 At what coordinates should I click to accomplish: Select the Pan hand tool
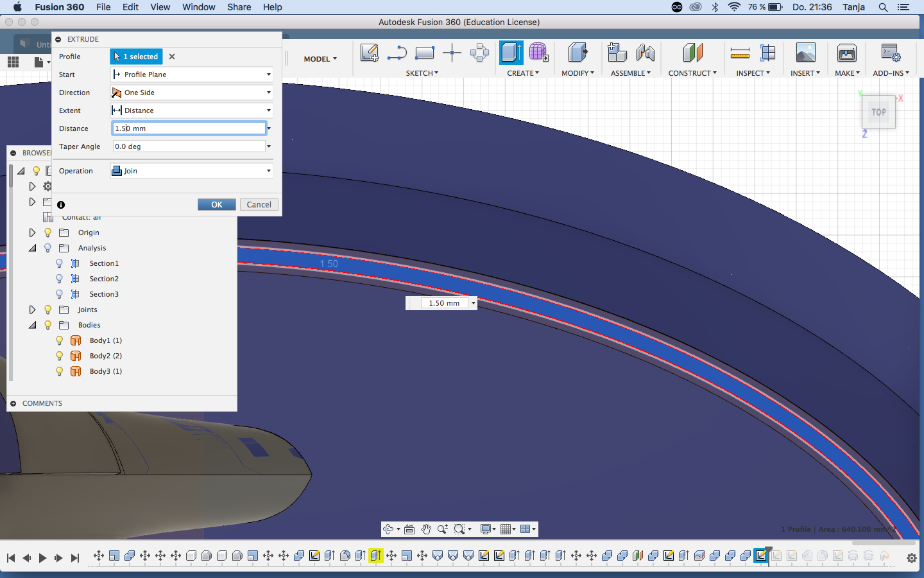click(x=426, y=529)
